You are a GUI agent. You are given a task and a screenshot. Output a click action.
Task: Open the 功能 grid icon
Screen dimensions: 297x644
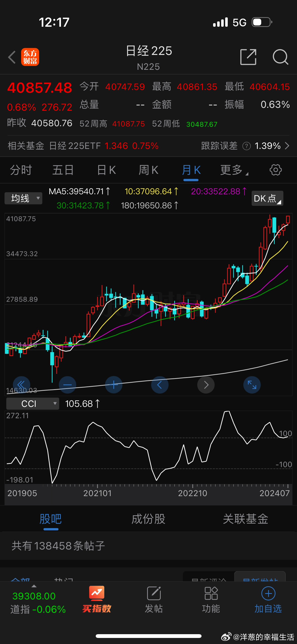coord(211,593)
